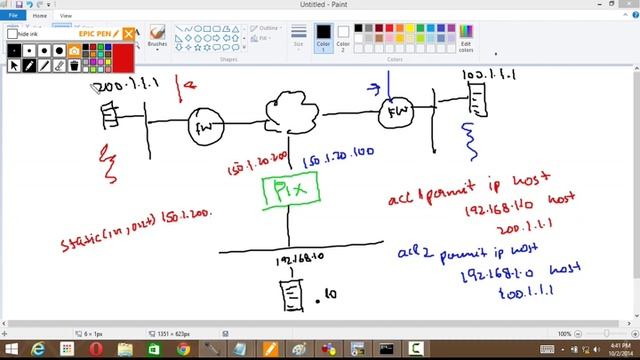Click the Undo icon in quick access toolbar
The width and height of the screenshot is (640, 360).
(29, 4)
